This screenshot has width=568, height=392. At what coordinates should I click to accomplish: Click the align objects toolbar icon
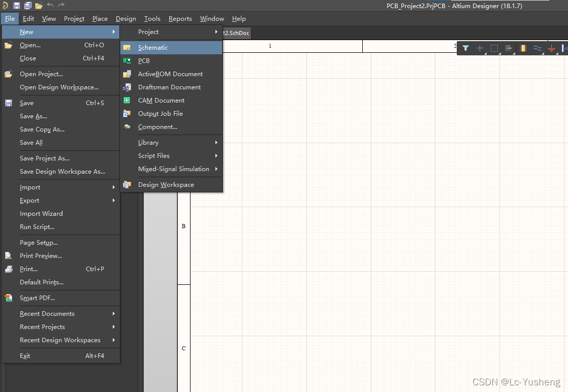509,48
